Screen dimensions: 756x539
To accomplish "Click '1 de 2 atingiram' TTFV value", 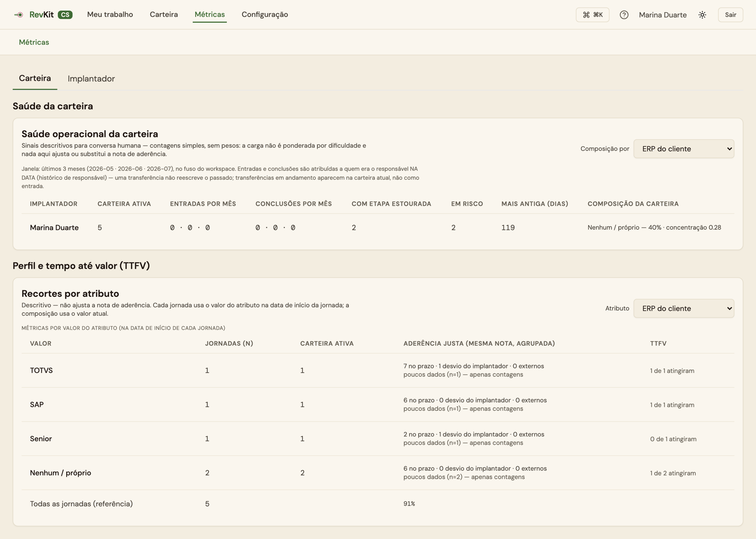I will click(673, 473).
